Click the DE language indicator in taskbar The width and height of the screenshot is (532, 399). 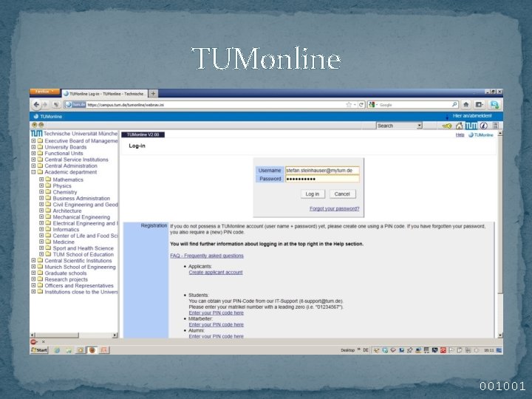click(366, 350)
